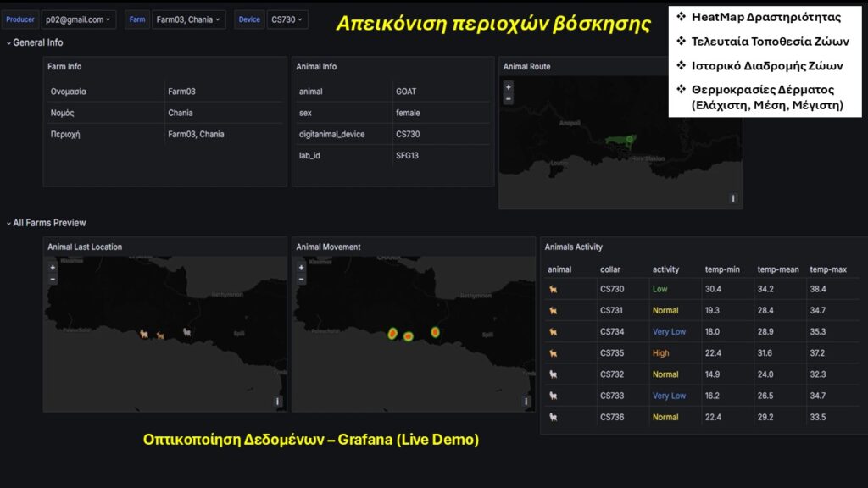
Task: Zoom in on the Animal Route map
Action: (x=507, y=86)
